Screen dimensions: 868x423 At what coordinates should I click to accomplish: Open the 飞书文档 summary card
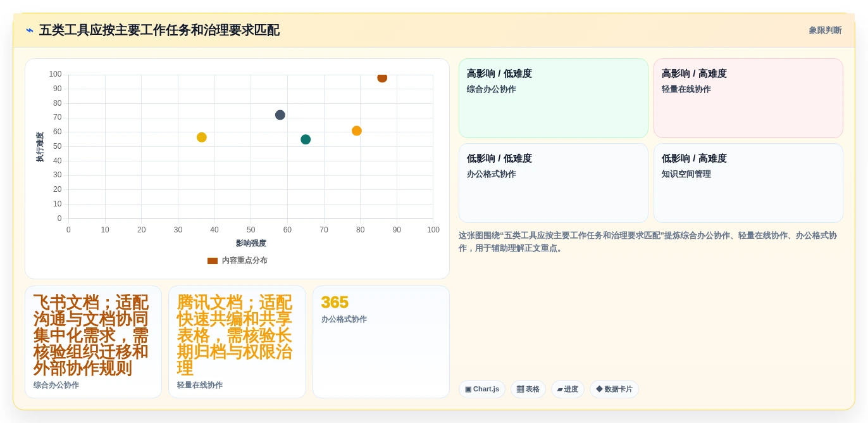94,342
